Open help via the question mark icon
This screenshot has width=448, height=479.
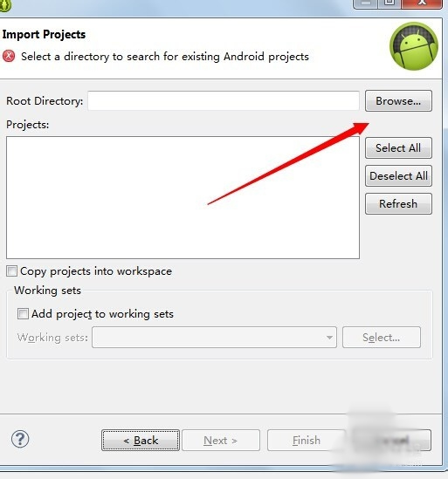coord(20,439)
